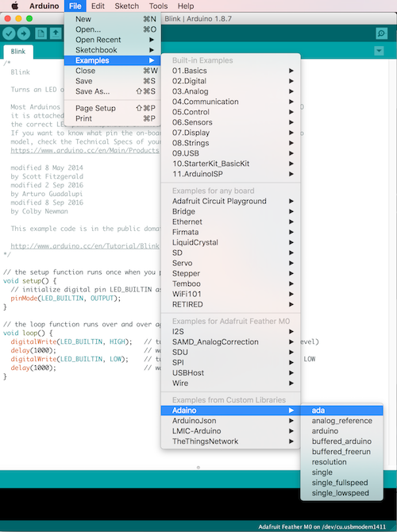Expand the 05.Control examples submenu
This screenshot has width=397, height=532.
pyautogui.click(x=231, y=112)
